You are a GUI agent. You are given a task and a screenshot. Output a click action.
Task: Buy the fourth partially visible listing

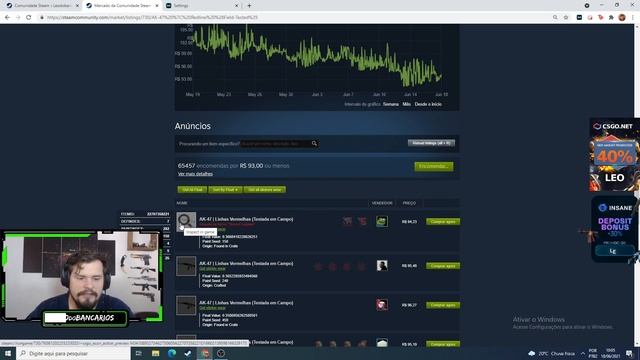coord(443,344)
